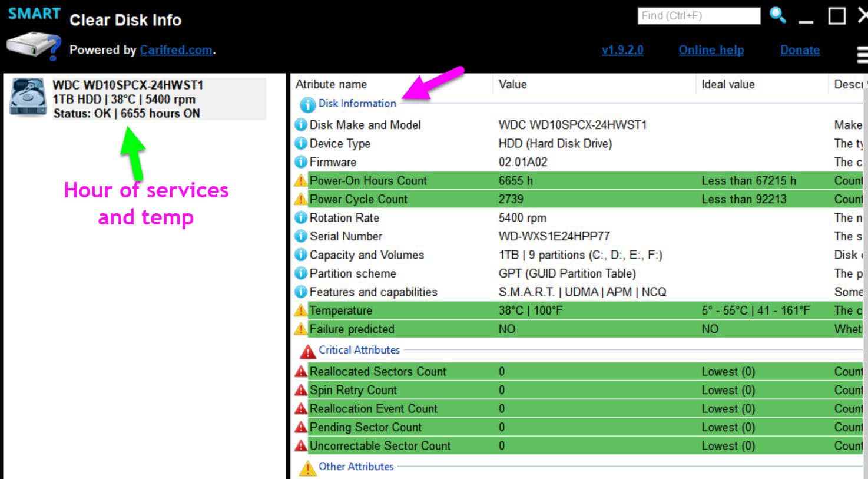The height and width of the screenshot is (479, 868).
Task: Click info icon beside Disk Make and Model
Action: click(301, 125)
